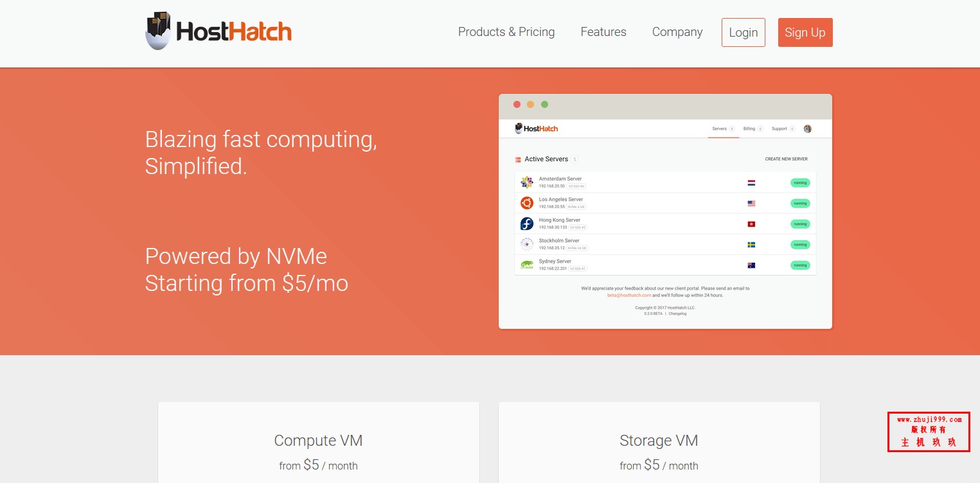Click the green window dot in the preview
This screenshot has height=483, width=980.
click(544, 105)
